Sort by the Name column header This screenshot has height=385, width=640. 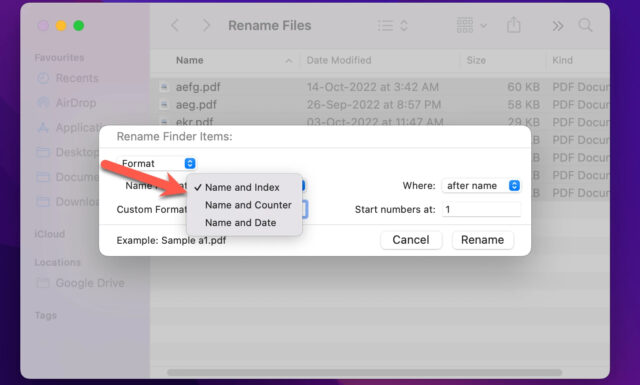[189, 60]
